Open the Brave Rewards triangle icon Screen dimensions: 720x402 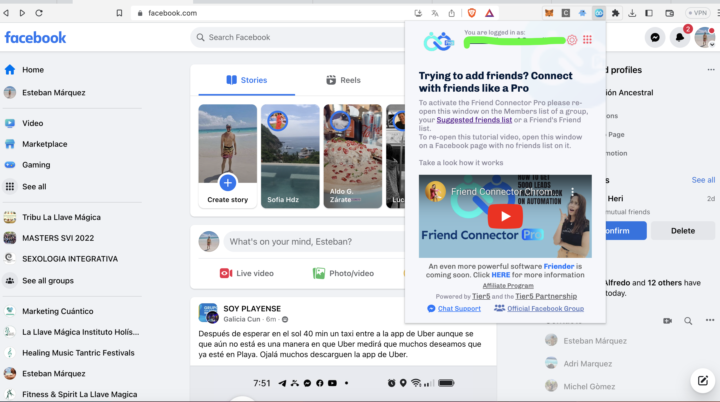(x=489, y=13)
